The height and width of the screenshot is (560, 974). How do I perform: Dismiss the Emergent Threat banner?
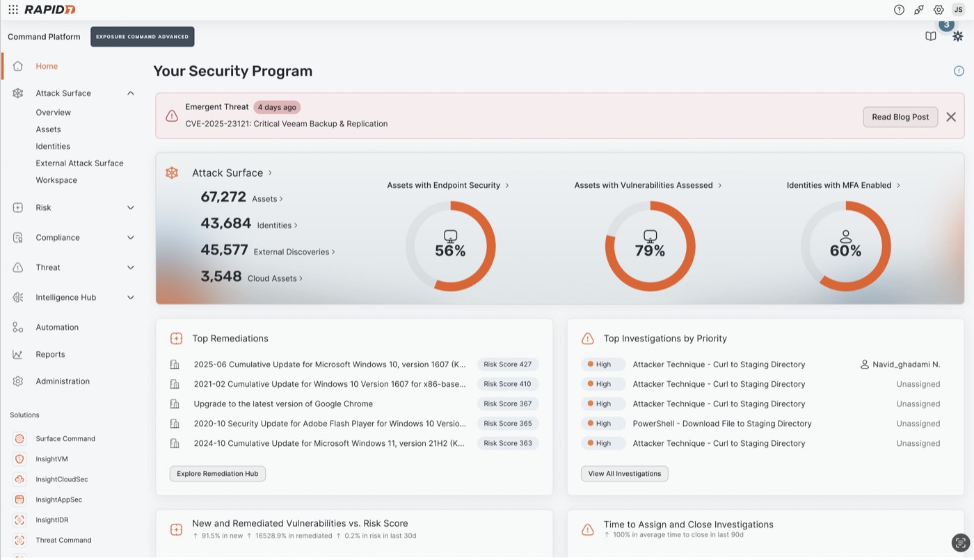pyautogui.click(x=951, y=117)
